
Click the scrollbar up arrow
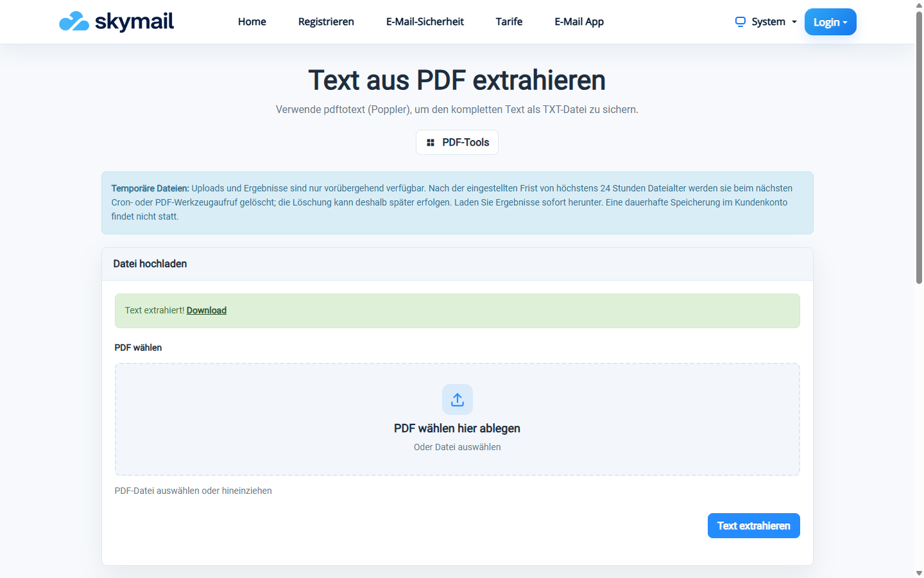(x=919, y=5)
